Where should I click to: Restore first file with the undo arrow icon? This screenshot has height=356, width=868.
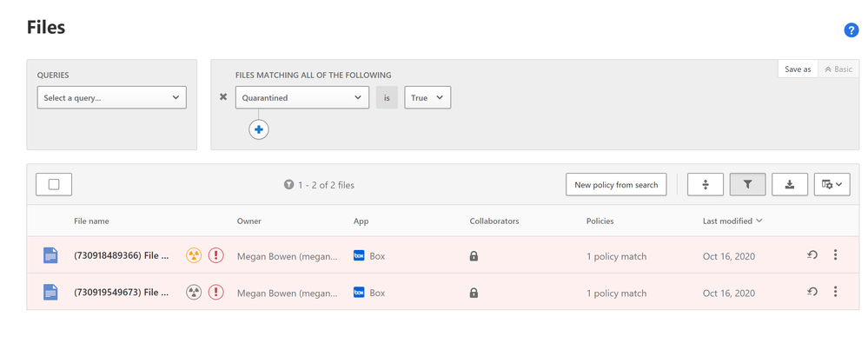click(x=812, y=255)
